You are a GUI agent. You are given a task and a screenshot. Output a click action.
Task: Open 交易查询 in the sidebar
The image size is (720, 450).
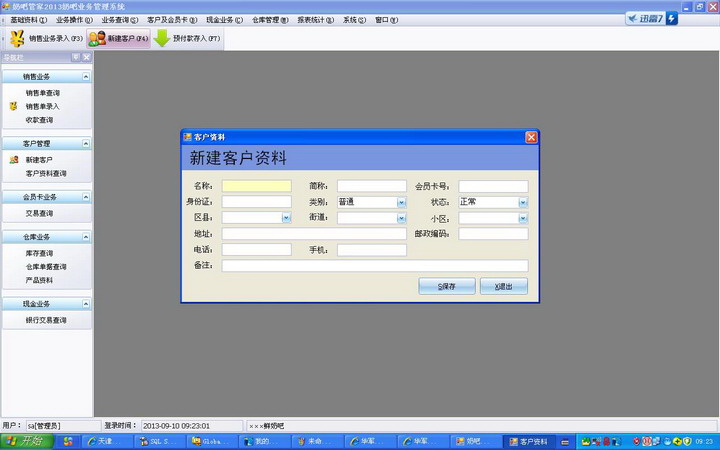[x=39, y=214]
